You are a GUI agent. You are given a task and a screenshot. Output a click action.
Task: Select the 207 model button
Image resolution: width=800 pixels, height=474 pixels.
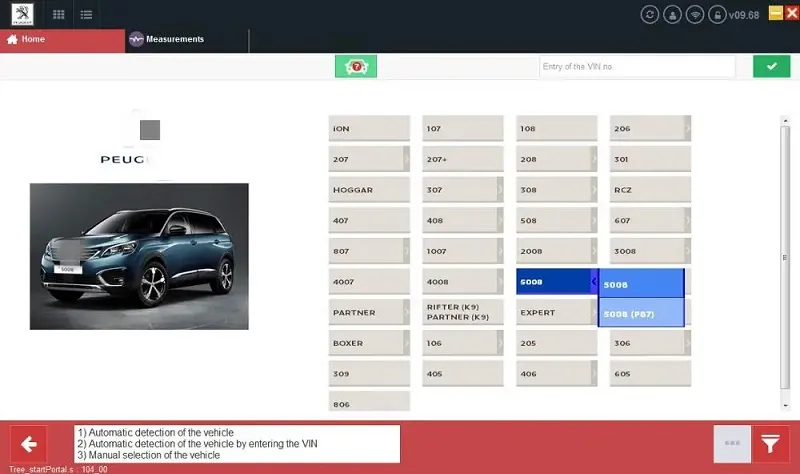click(369, 159)
